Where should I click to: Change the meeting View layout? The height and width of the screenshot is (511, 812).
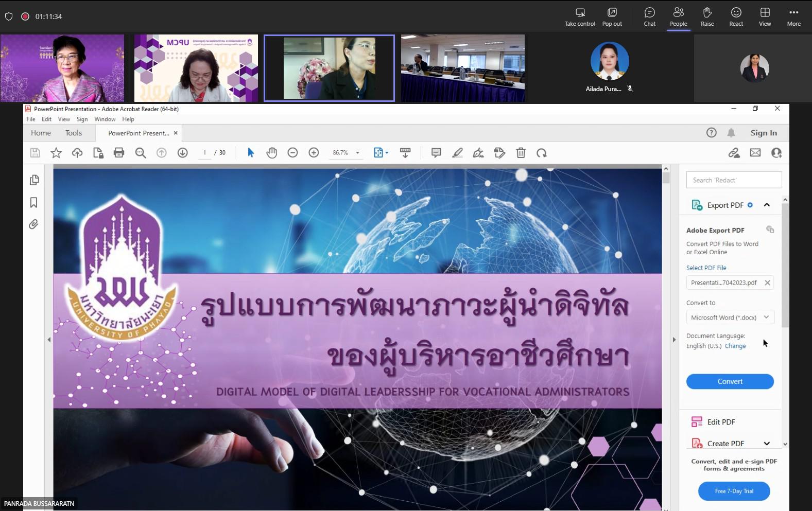click(x=765, y=17)
